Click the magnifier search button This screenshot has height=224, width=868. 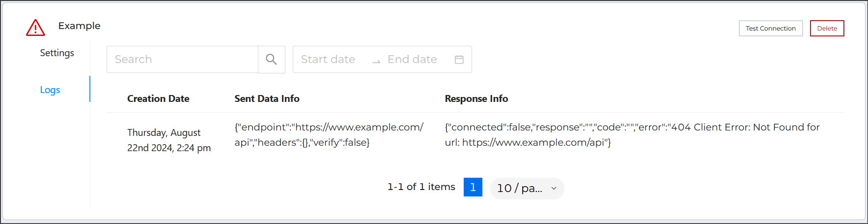pos(271,60)
